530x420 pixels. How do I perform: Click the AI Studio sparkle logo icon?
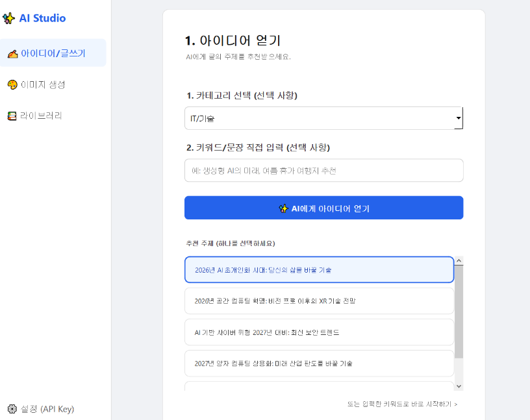click(9, 18)
